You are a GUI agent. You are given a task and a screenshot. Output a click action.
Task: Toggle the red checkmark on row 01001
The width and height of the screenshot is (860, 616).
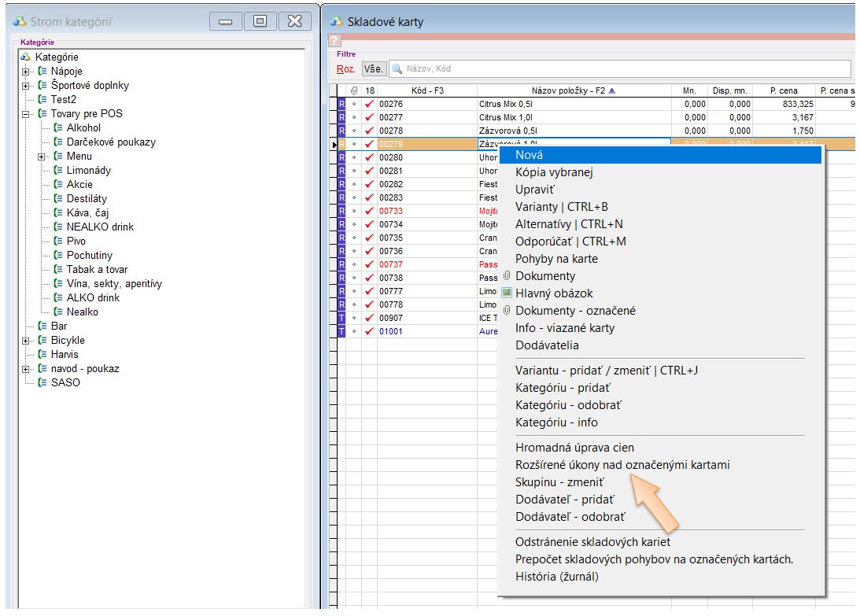click(x=370, y=331)
